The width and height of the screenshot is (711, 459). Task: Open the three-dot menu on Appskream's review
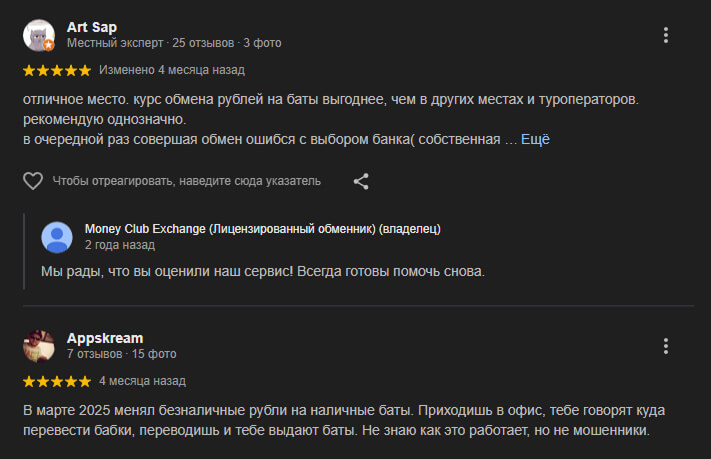click(666, 346)
